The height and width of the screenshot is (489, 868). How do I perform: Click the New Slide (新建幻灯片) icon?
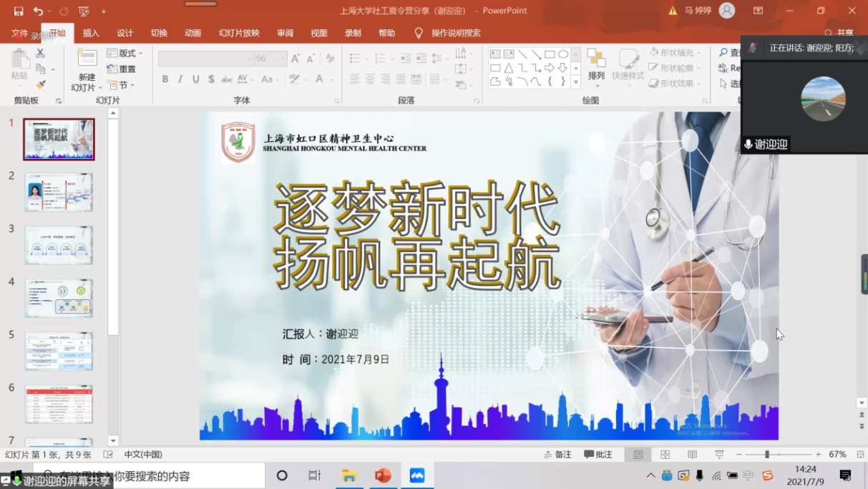(87, 59)
